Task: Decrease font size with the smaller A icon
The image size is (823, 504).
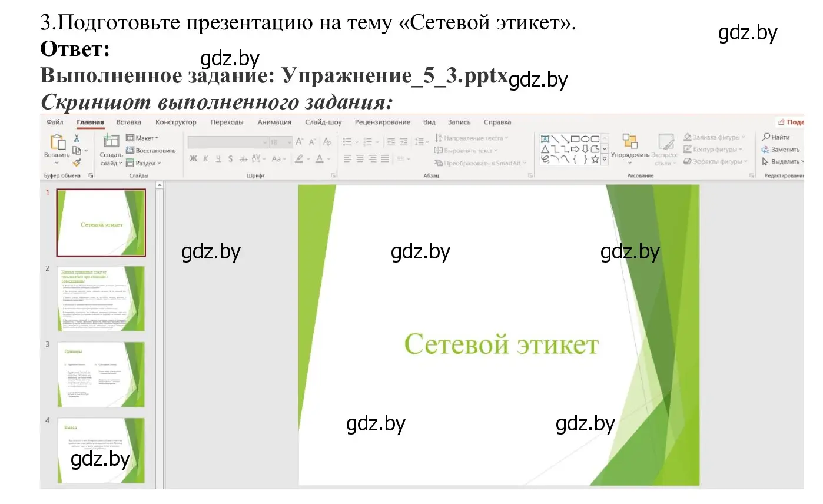Action: click(312, 142)
